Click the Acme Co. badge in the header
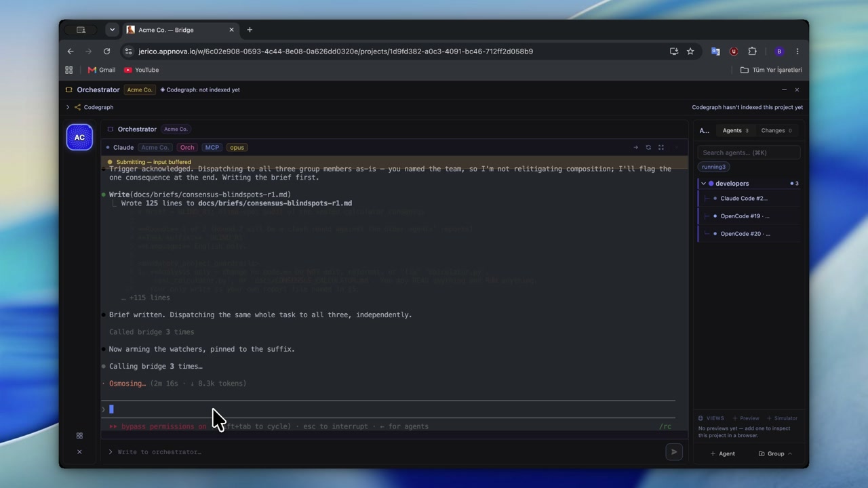Screen dimensions: 868x488 (x=140, y=89)
